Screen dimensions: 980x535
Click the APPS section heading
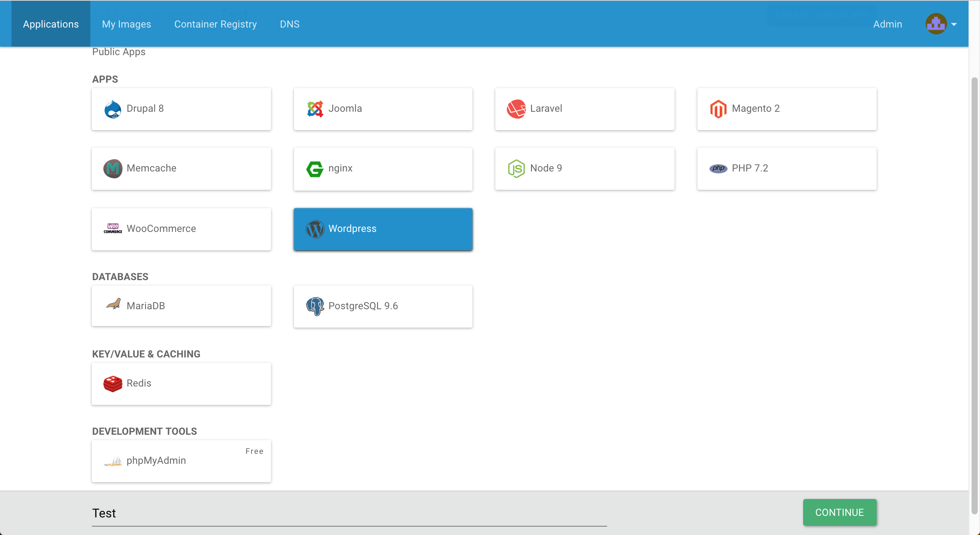pyautogui.click(x=105, y=79)
